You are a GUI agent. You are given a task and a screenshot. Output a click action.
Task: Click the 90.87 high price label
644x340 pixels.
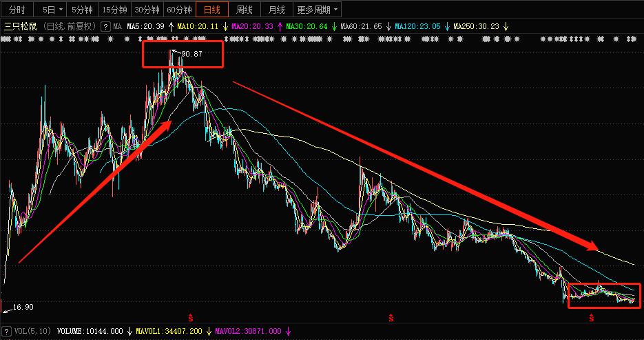click(191, 54)
